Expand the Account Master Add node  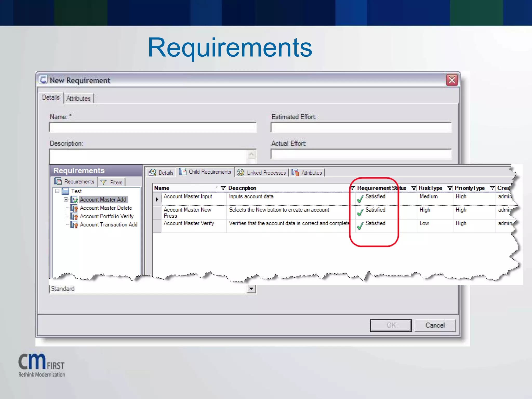[66, 199]
